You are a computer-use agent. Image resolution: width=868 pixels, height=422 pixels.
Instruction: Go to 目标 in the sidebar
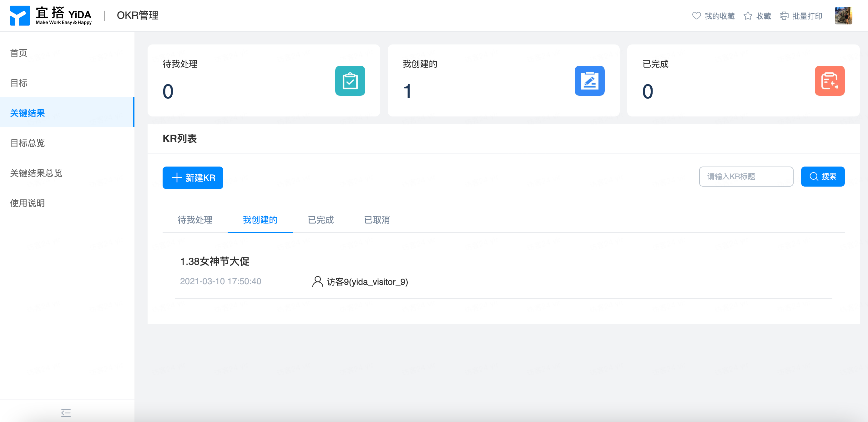click(x=19, y=83)
